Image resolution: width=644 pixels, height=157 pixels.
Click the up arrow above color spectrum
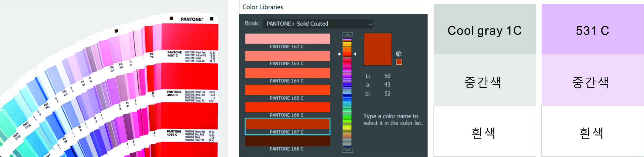[347, 35]
